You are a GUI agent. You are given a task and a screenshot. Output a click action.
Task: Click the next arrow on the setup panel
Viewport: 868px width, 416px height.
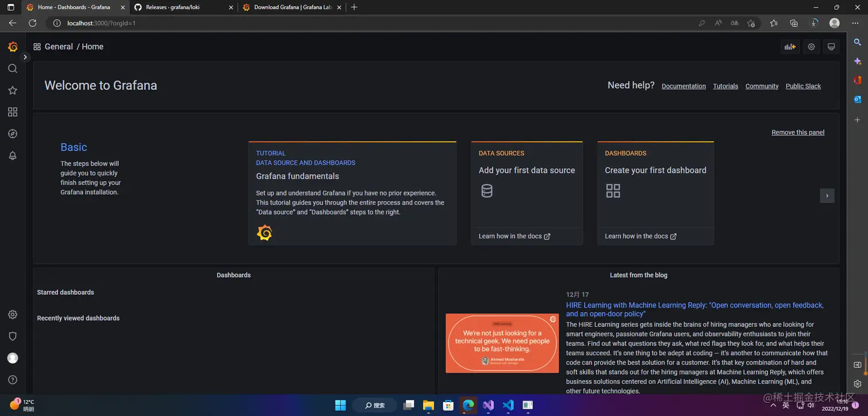click(x=827, y=195)
